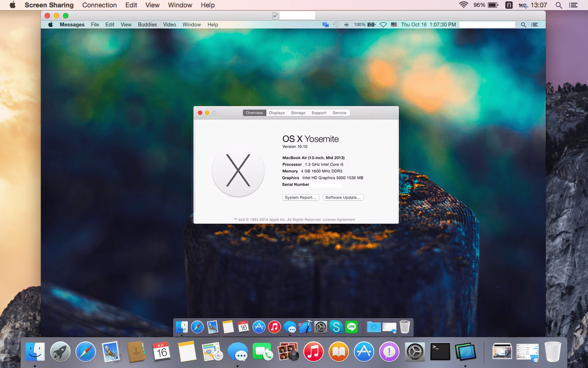Viewport: 588px width, 368px height.
Task: Open local Spotlight search
Action: 559,5
